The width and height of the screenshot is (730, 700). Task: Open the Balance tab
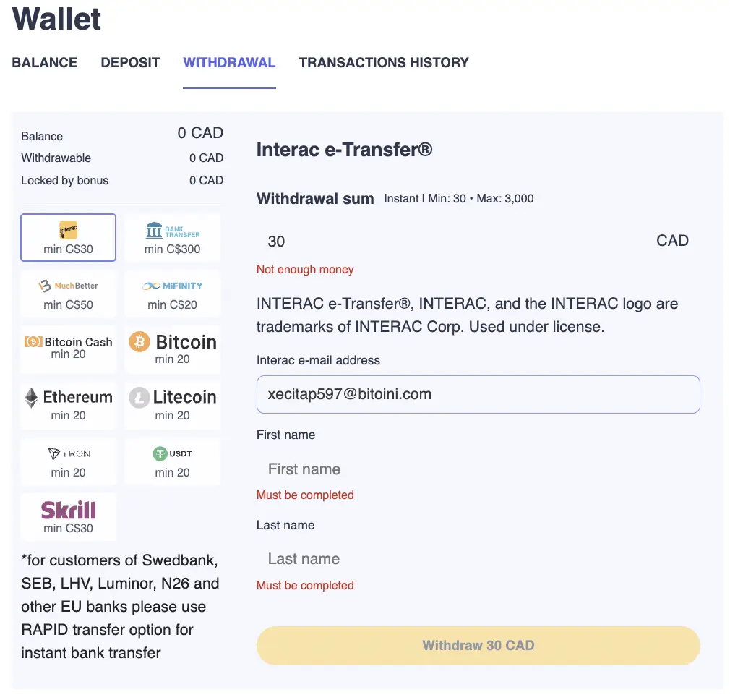coord(45,63)
